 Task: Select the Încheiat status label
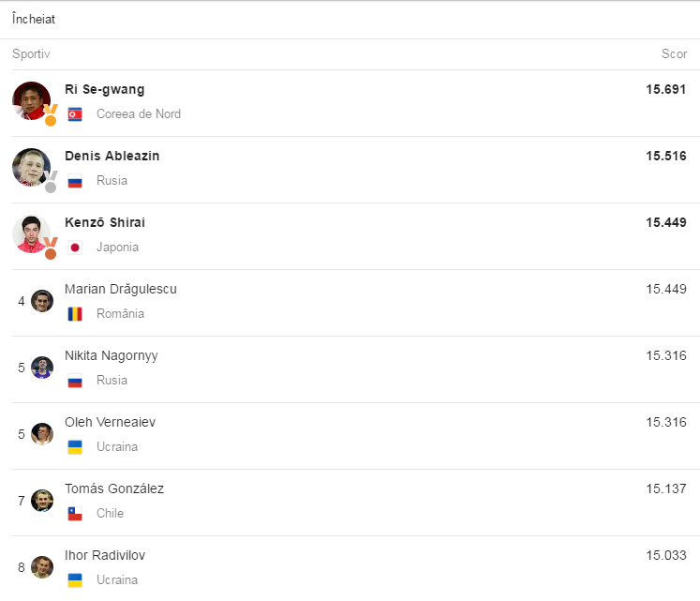point(34,19)
